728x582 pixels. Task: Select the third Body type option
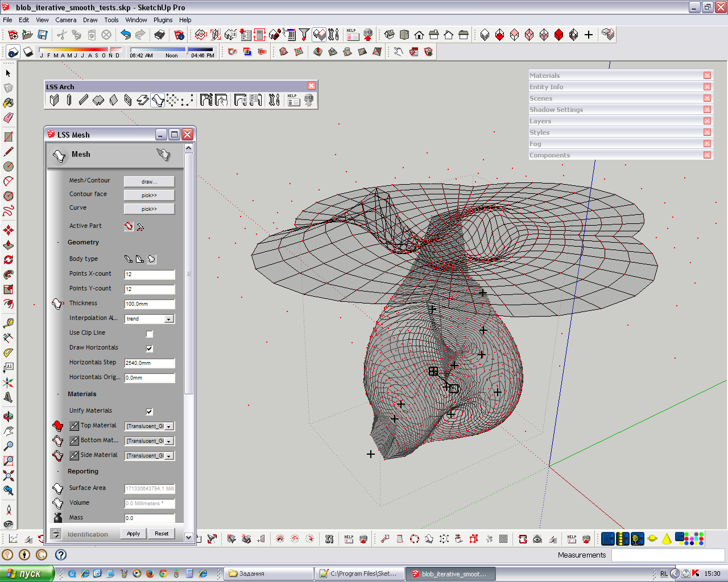point(152,259)
